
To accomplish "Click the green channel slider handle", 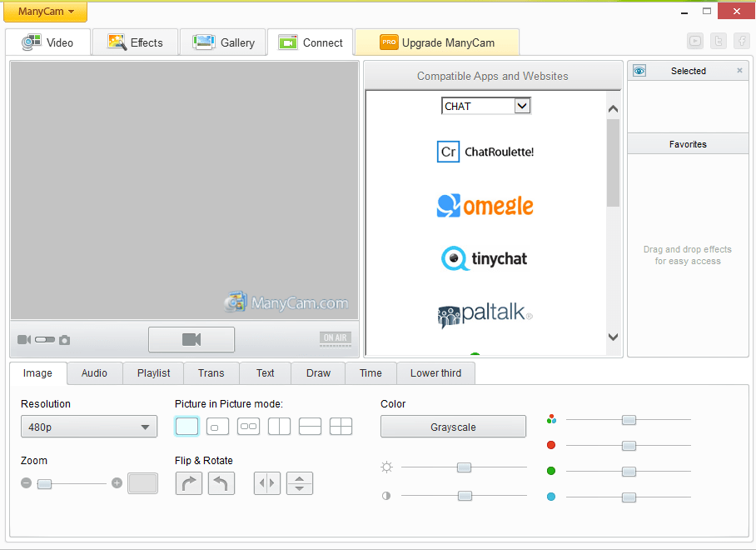I will click(x=629, y=472).
